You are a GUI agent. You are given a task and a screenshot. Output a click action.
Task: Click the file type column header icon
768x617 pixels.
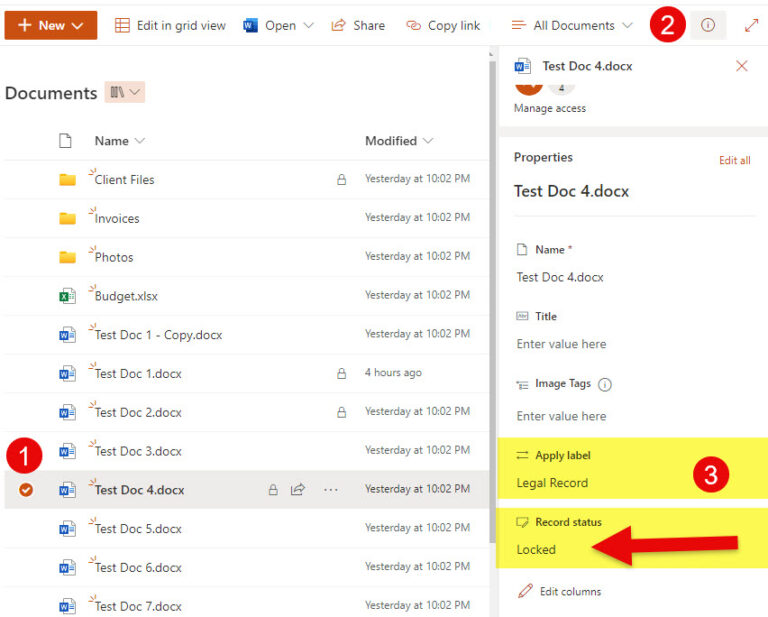click(x=65, y=141)
